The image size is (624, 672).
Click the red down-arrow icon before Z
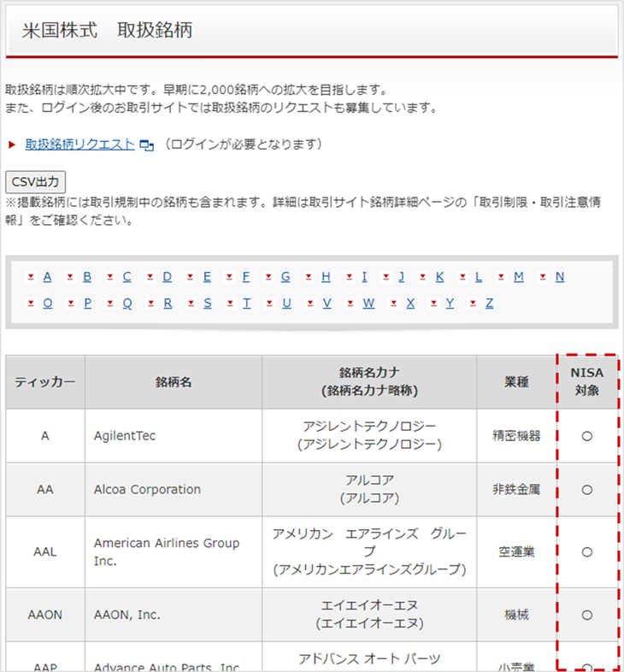tap(473, 304)
